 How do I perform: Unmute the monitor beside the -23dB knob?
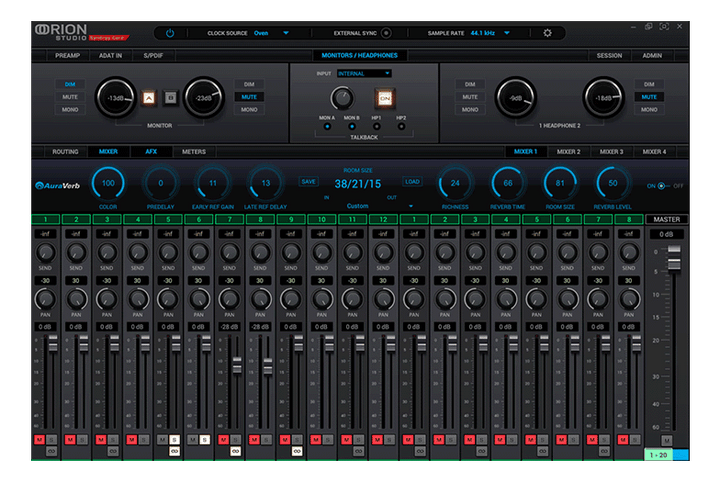point(249,97)
